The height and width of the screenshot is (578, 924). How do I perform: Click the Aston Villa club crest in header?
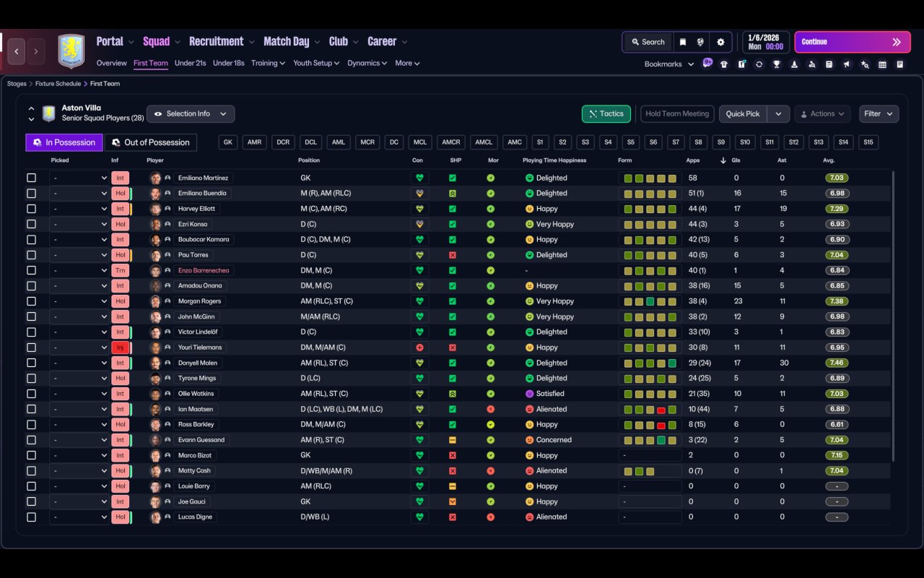pos(71,51)
